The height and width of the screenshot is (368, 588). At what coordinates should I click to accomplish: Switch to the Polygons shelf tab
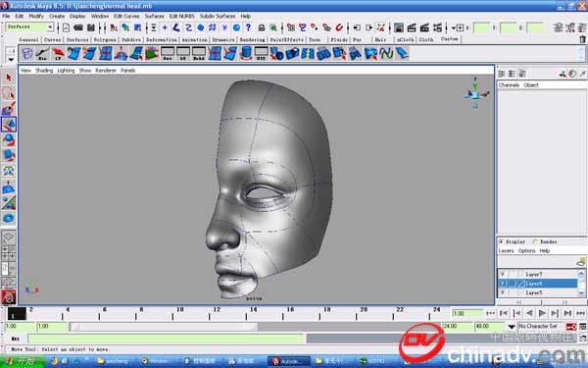(x=105, y=39)
